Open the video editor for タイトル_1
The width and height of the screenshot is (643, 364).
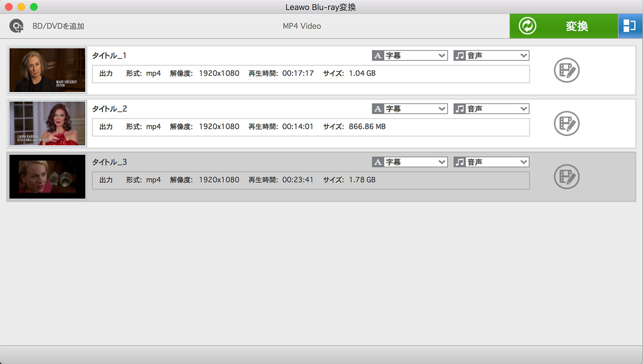point(566,70)
